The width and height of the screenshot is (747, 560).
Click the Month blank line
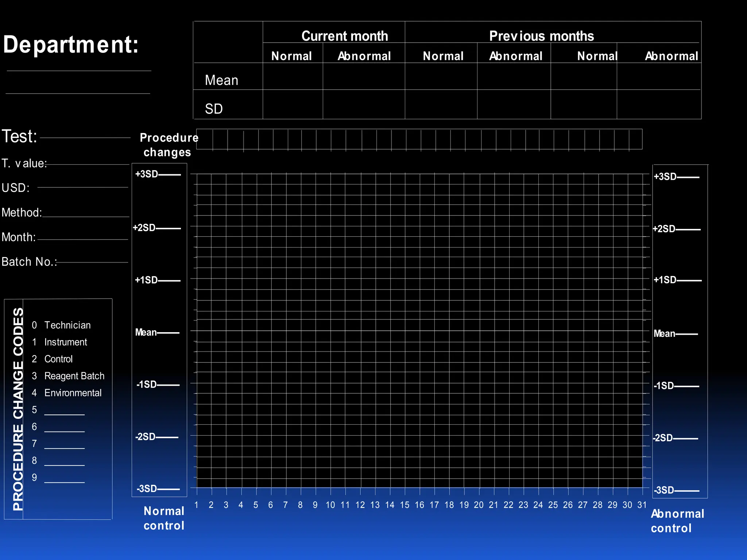82,239
